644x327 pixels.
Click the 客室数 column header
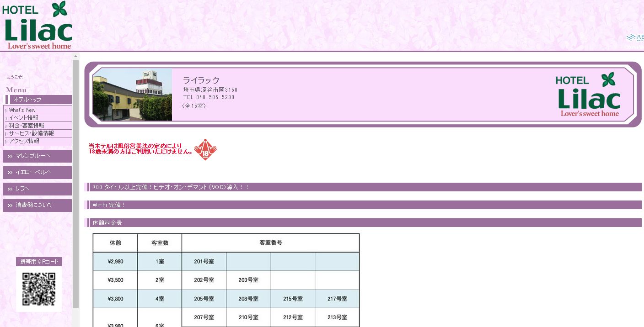coord(160,243)
